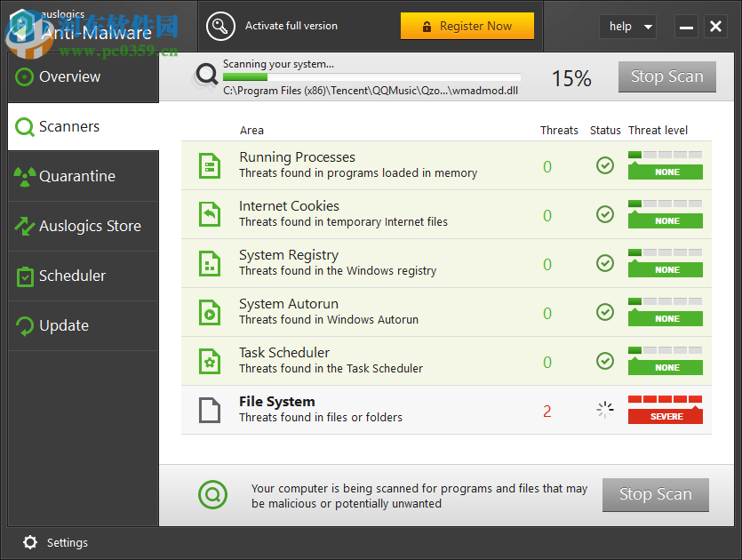
Task: Click the SEVERE threat level label
Action: (x=665, y=415)
